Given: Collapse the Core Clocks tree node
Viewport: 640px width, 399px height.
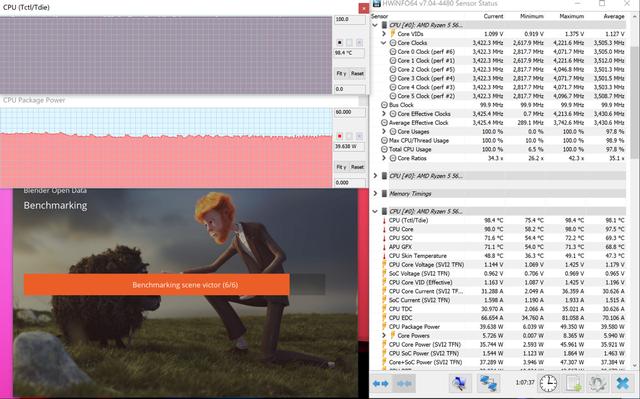Looking at the screenshot, I should coord(384,42).
